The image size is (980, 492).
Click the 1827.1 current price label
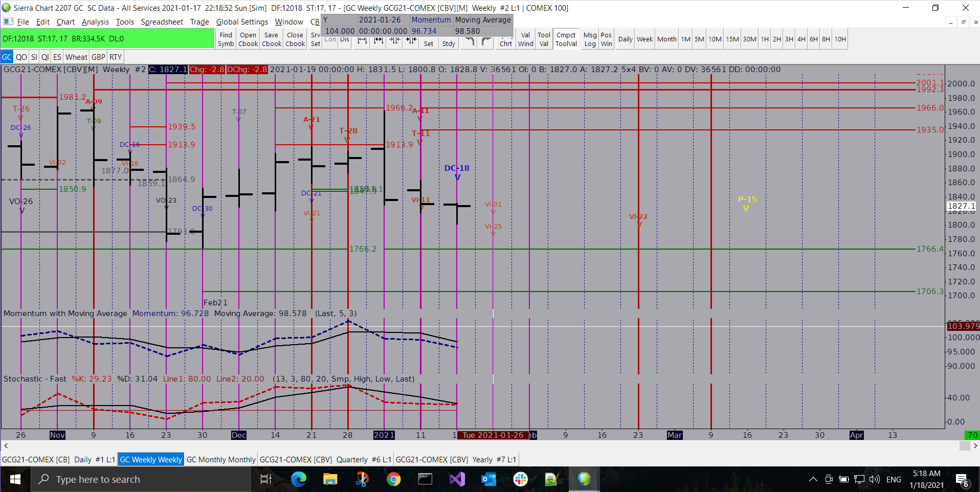(x=962, y=206)
